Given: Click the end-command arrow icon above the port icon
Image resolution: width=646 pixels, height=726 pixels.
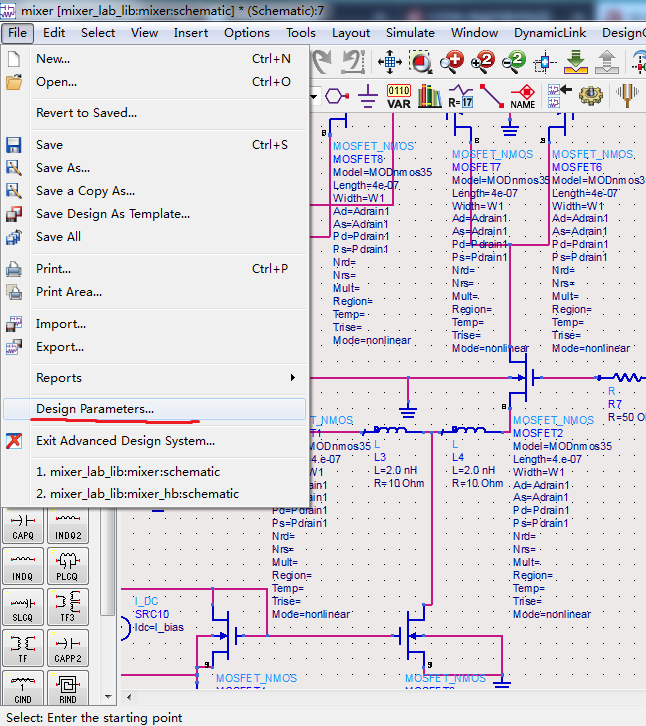Looking at the screenshot, I should point(323,62).
